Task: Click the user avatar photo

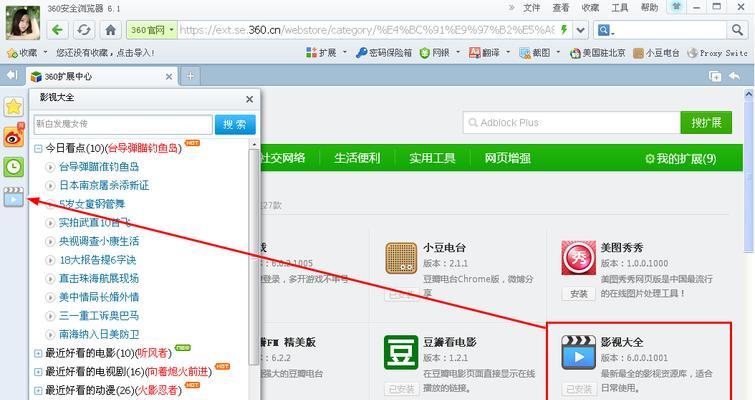Action: pyautogui.click(x=23, y=23)
